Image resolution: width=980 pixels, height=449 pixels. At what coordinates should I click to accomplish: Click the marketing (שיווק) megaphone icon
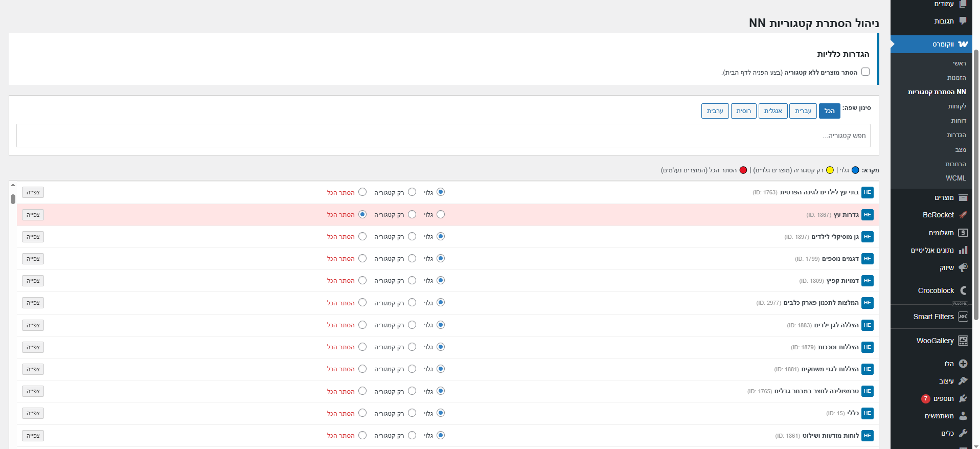(963, 267)
